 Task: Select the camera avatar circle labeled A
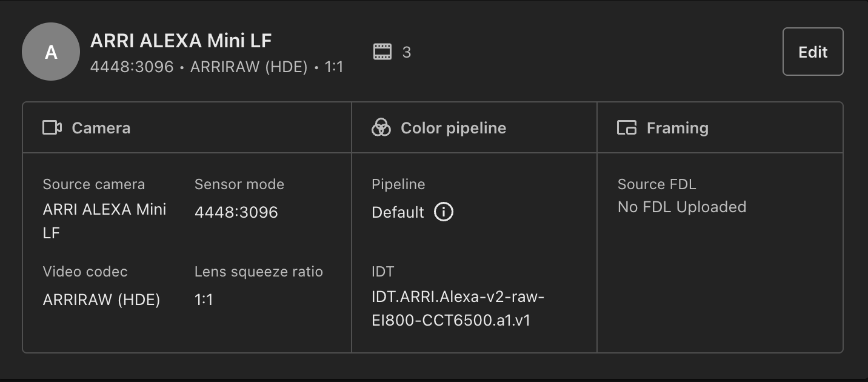51,52
